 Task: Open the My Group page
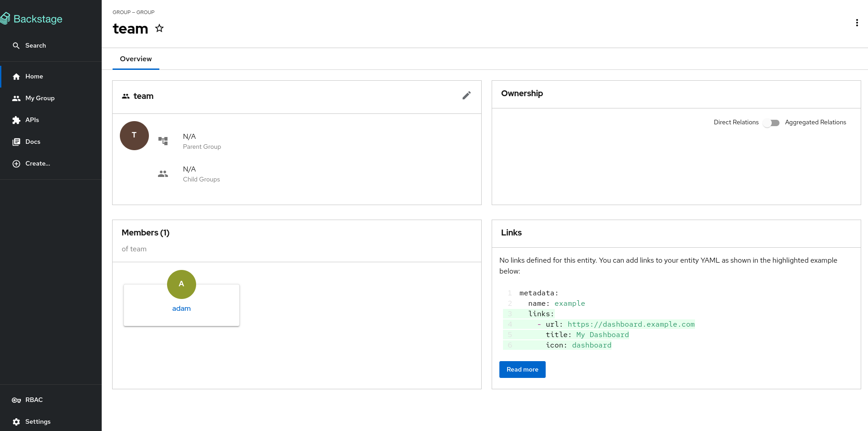(x=39, y=98)
